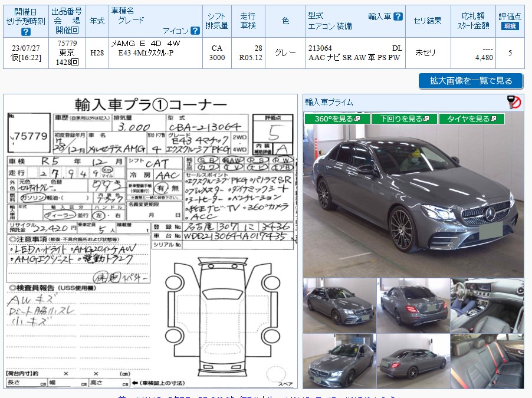Open タイヤを見る tire view
532x398 pixels.
pos(472,119)
